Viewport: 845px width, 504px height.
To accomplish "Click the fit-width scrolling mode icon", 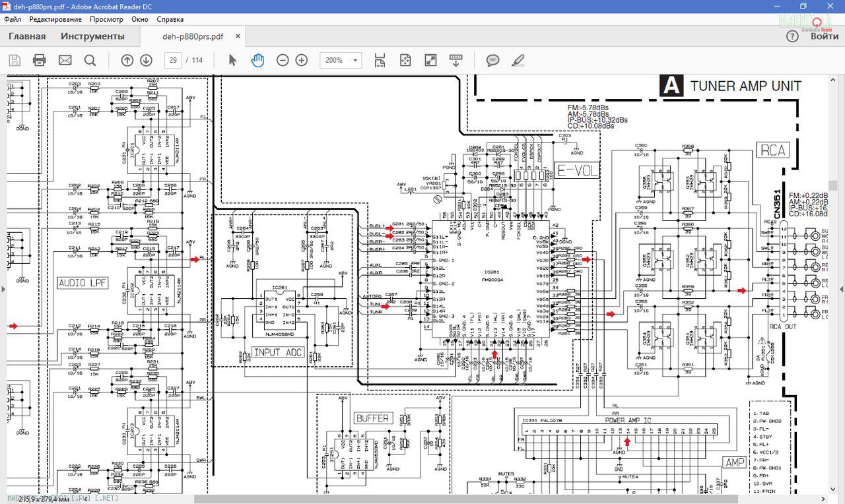I will pyautogui.click(x=380, y=60).
